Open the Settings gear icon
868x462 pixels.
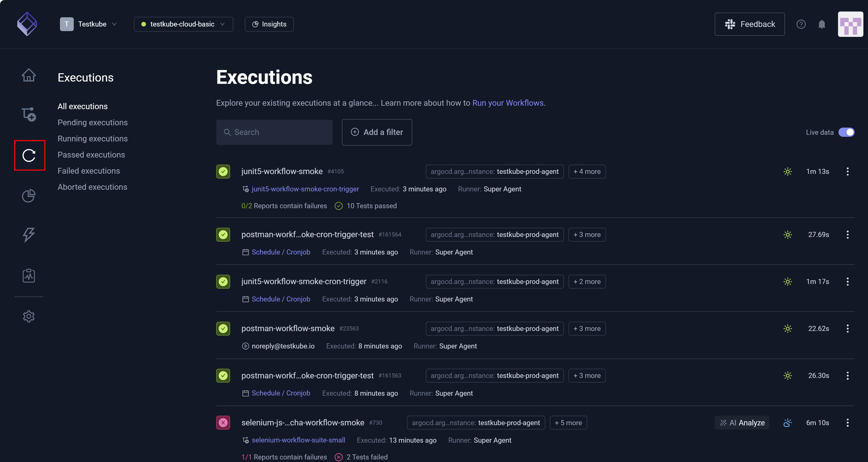click(29, 316)
